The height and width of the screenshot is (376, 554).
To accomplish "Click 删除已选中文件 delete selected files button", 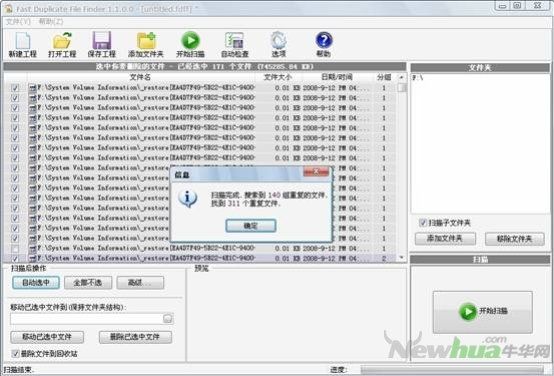I will [x=135, y=337].
